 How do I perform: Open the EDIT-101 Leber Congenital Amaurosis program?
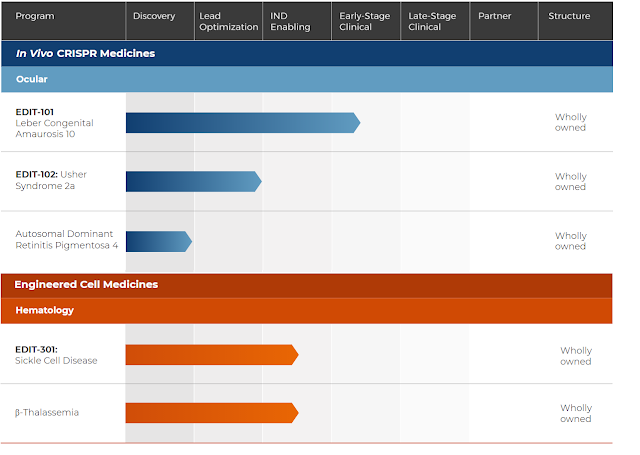tap(54, 123)
